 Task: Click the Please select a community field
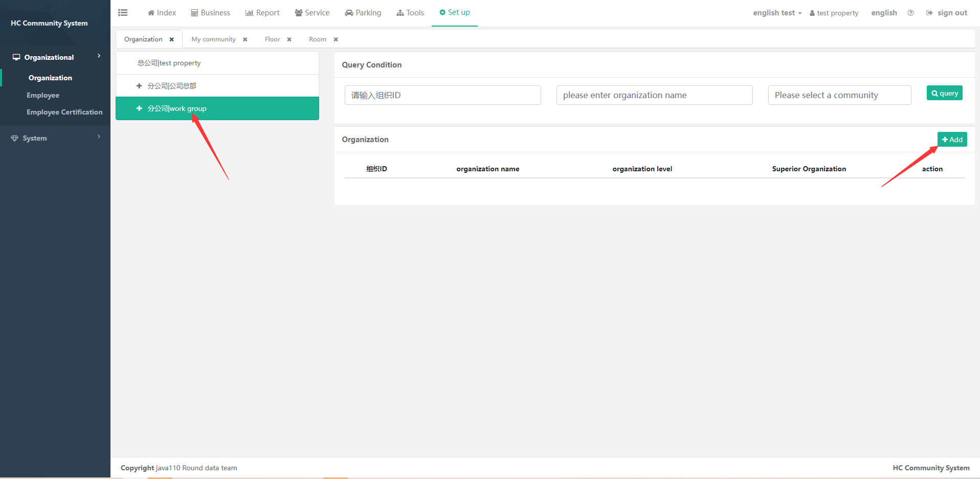(839, 95)
